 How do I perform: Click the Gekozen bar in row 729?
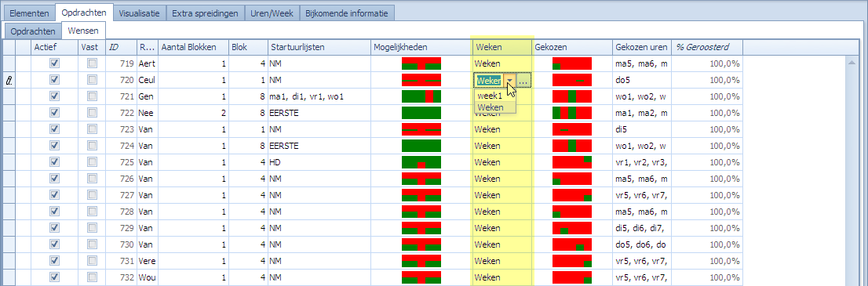(572, 228)
